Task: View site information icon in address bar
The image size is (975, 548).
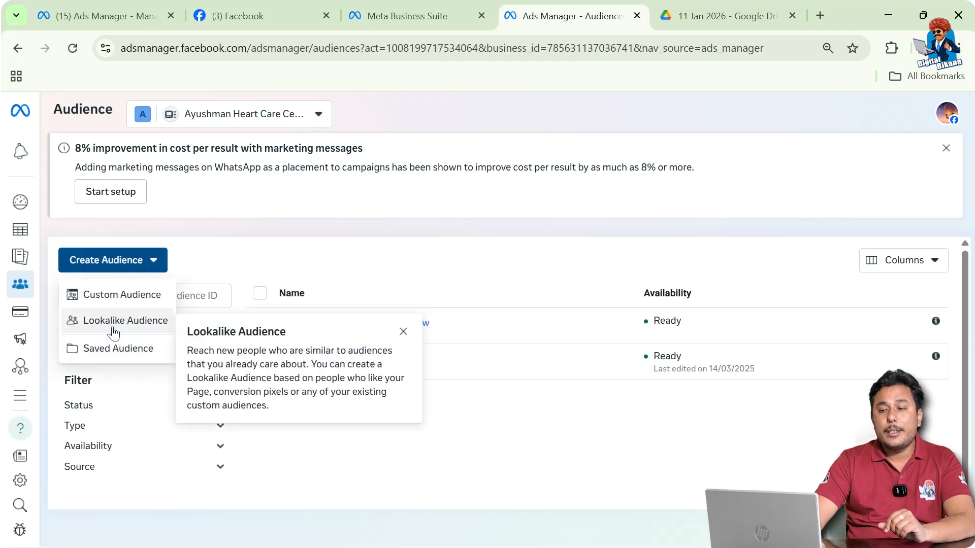Action: coord(106,48)
